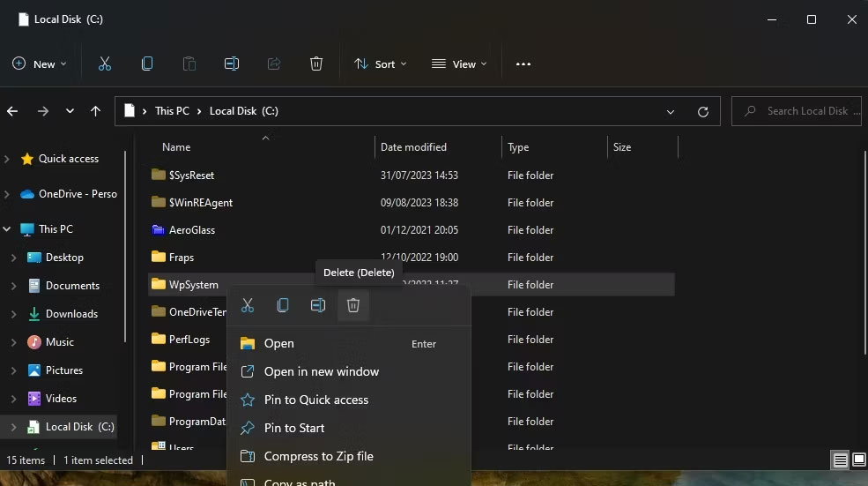
Task: Go back with the Back arrow
Action: coord(12,111)
